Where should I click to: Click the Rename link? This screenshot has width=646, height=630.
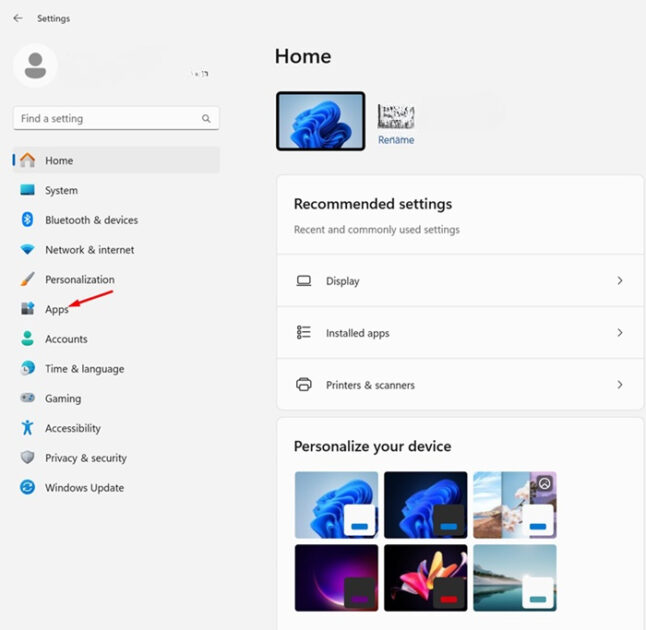pyautogui.click(x=396, y=140)
